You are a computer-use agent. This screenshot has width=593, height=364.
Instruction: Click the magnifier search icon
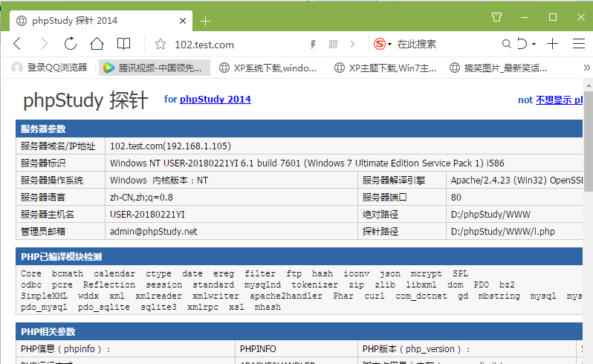pyautogui.click(x=506, y=45)
